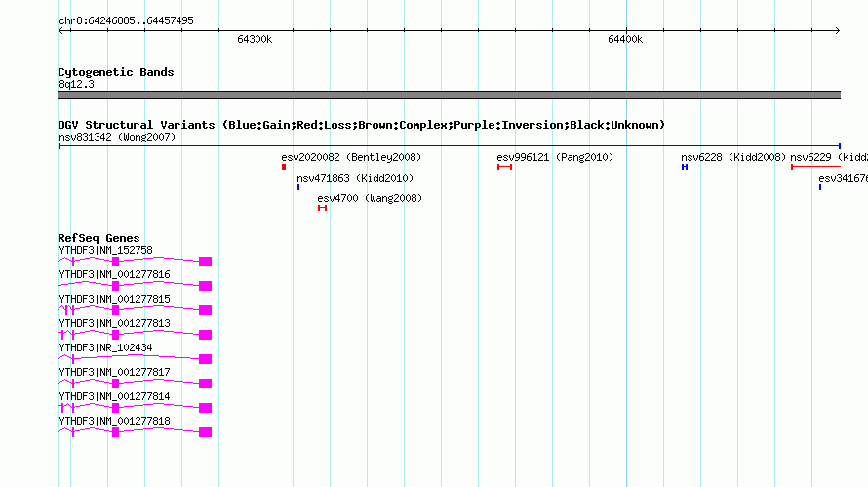Click the last exon of YTHDF3|NR_102434
This screenshot has height=487, width=868.
point(206,359)
